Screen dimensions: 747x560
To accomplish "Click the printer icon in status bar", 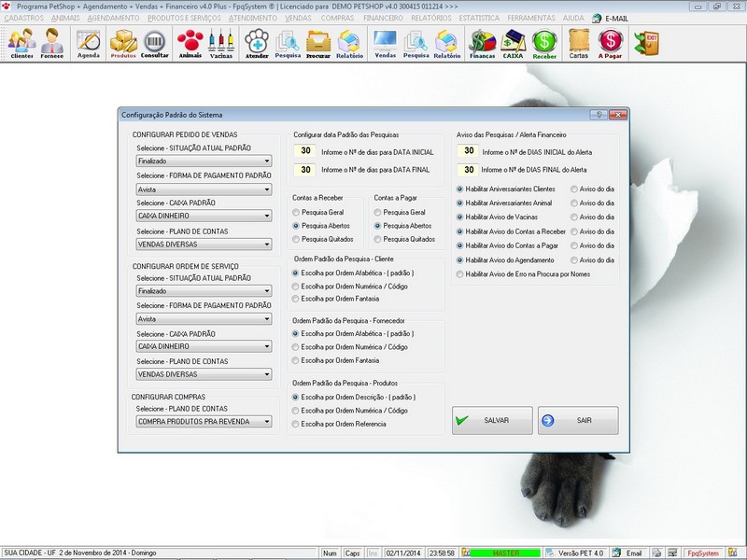I will [657, 553].
